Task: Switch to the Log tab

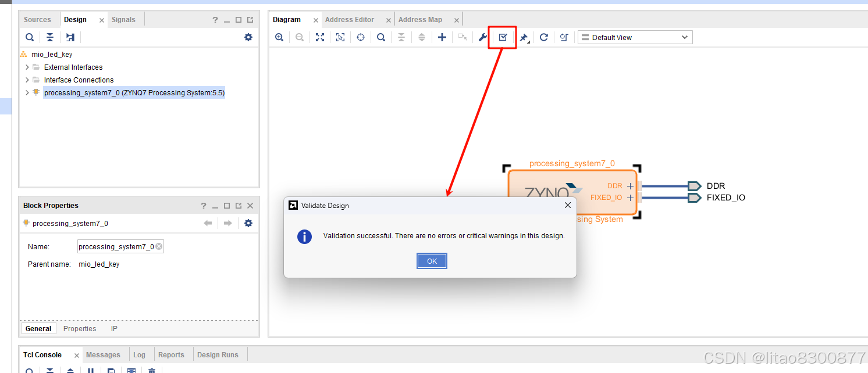Action: click(x=139, y=355)
